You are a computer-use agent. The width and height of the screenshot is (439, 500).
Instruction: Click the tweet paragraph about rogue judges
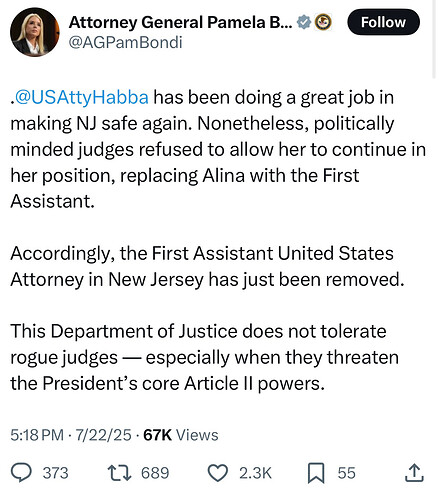[x=204, y=357]
